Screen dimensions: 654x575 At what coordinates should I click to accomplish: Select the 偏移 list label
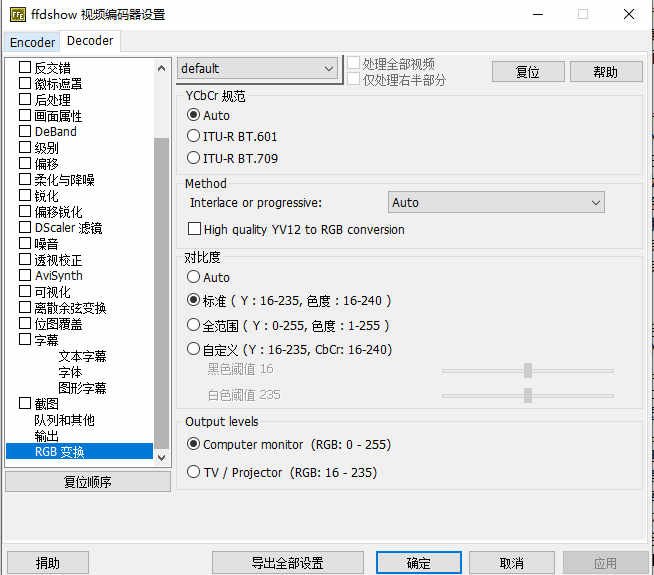click(x=46, y=163)
